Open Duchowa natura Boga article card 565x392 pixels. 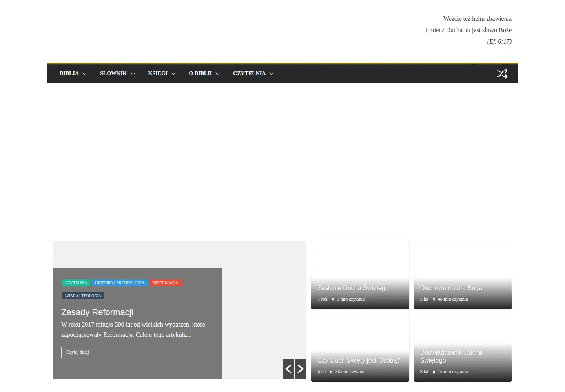point(463,275)
